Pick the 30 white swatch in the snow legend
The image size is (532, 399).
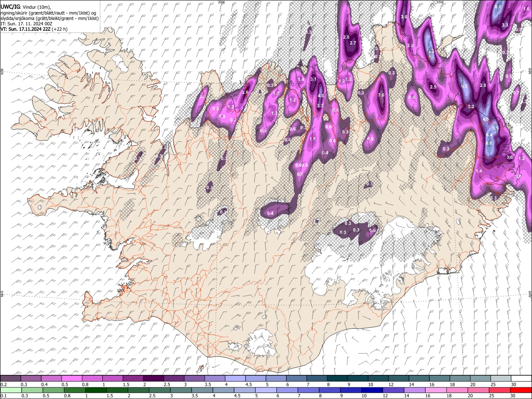[x=521, y=378]
